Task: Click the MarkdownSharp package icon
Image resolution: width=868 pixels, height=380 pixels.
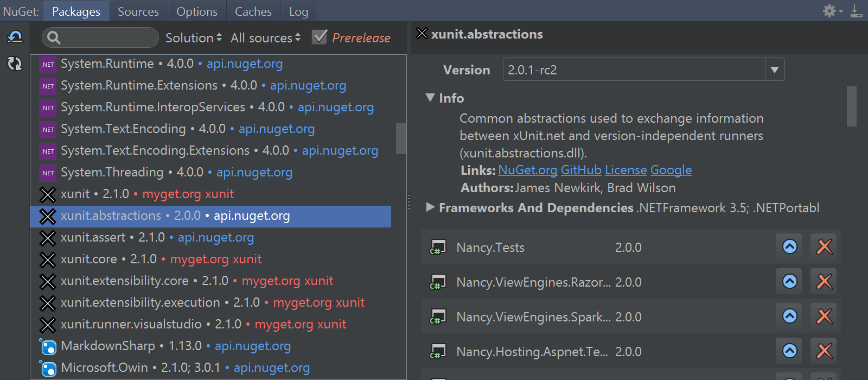Action: (48, 346)
